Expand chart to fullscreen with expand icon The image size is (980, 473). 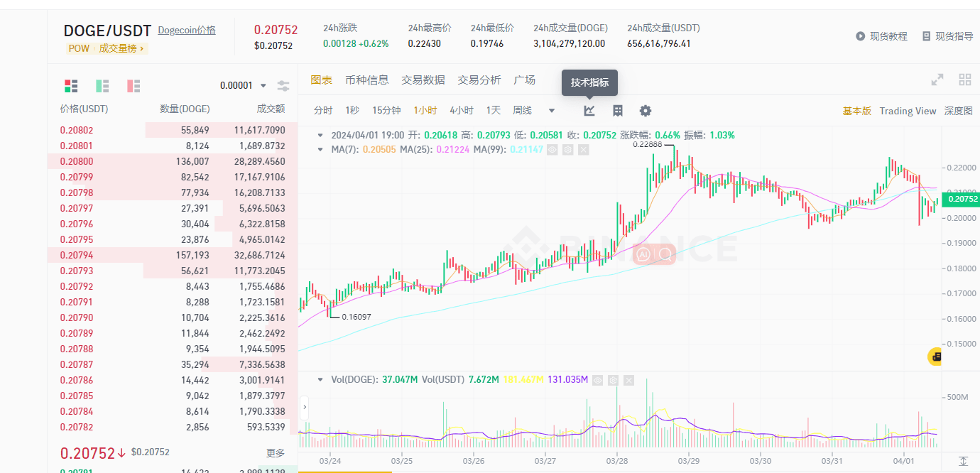coord(937,80)
